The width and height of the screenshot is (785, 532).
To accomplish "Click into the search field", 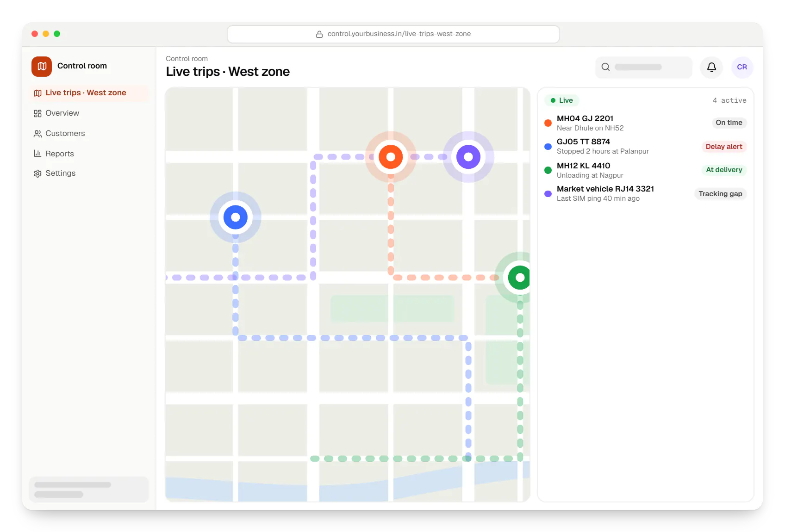I will (x=643, y=67).
